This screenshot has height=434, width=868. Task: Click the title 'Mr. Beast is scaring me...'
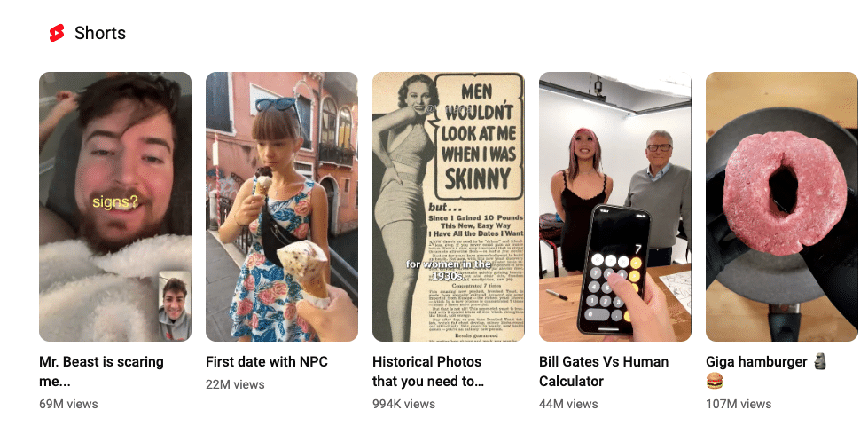[x=101, y=371]
